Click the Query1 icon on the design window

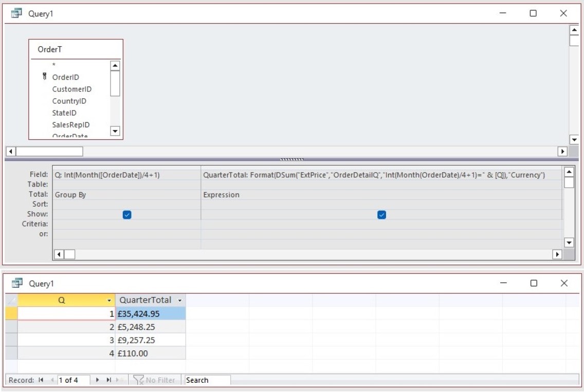pyautogui.click(x=16, y=13)
